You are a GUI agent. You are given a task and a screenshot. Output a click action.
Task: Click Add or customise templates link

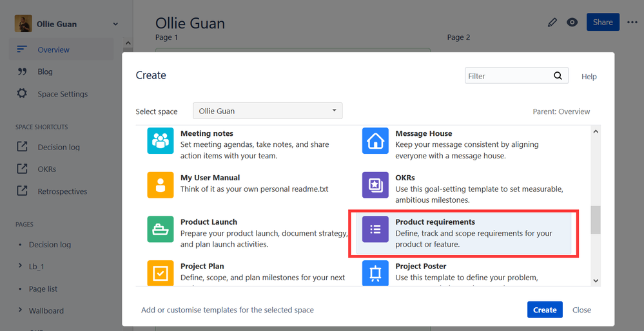[228, 310]
